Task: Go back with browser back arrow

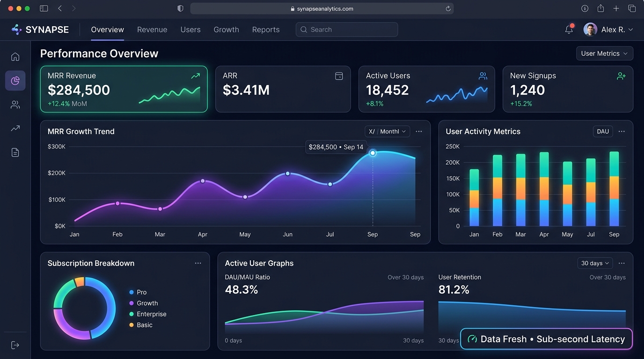Action: [60, 8]
